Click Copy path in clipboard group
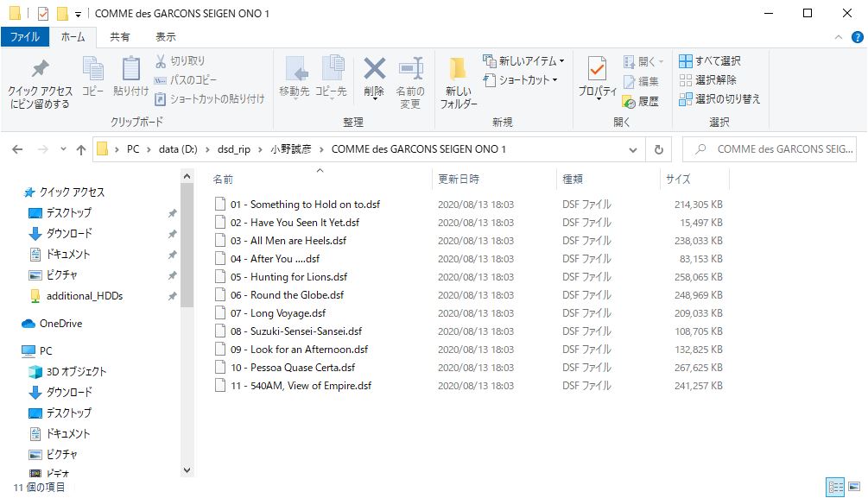Image resolution: width=868 pixels, height=498 pixels. click(186, 79)
